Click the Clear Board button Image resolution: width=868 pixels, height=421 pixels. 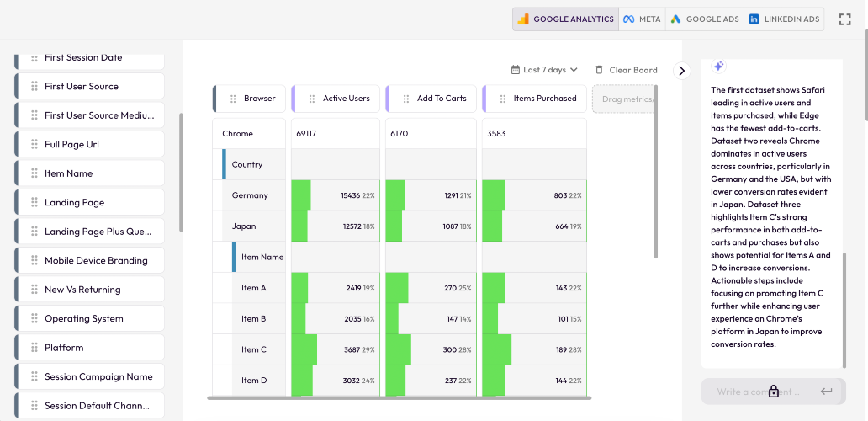pos(626,70)
